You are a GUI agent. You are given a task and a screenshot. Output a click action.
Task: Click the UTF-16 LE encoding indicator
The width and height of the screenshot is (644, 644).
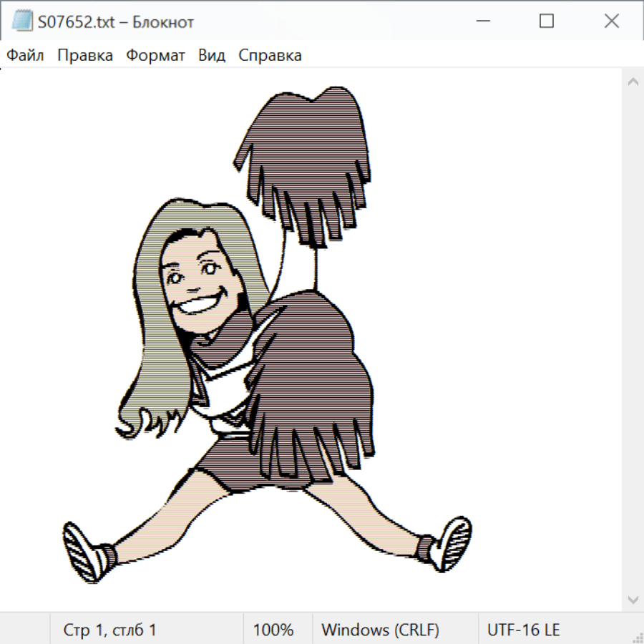coord(523,630)
